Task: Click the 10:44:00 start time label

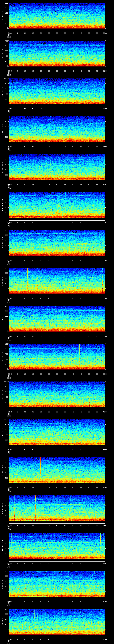Action: [9, 601]
